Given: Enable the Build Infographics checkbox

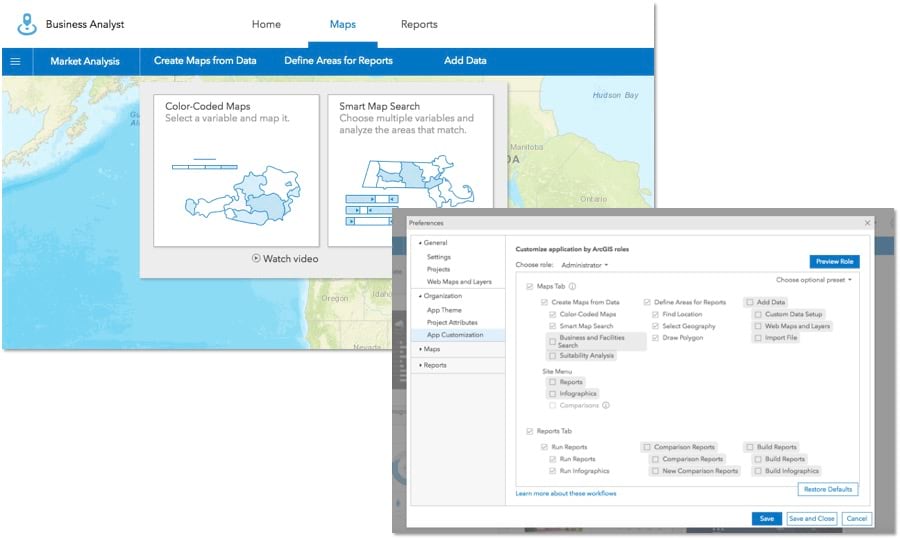Looking at the screenshot, I should click(758, 471).
